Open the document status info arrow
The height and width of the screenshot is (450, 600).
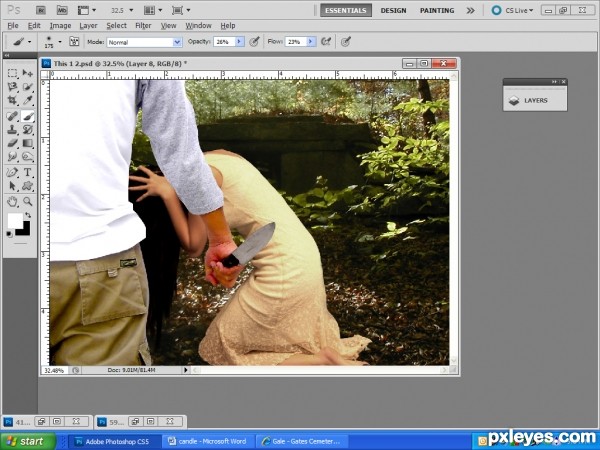tap(186, 370)
